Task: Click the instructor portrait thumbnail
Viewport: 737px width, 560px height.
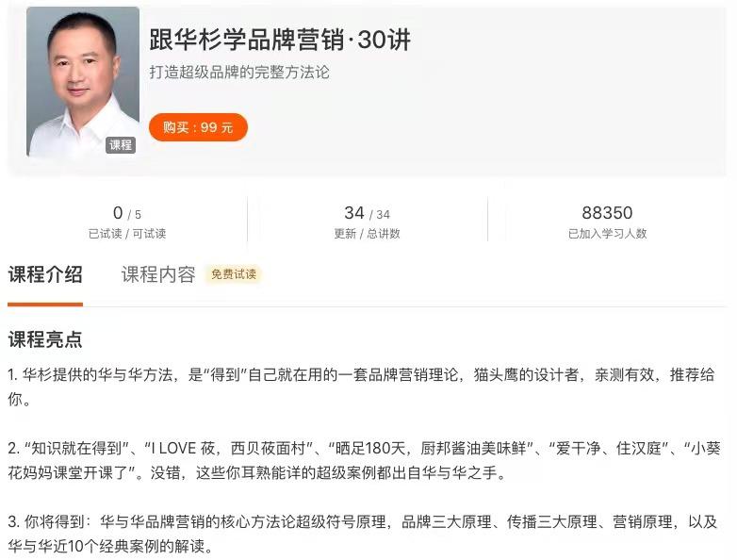Action: click(x=83, y=81)
